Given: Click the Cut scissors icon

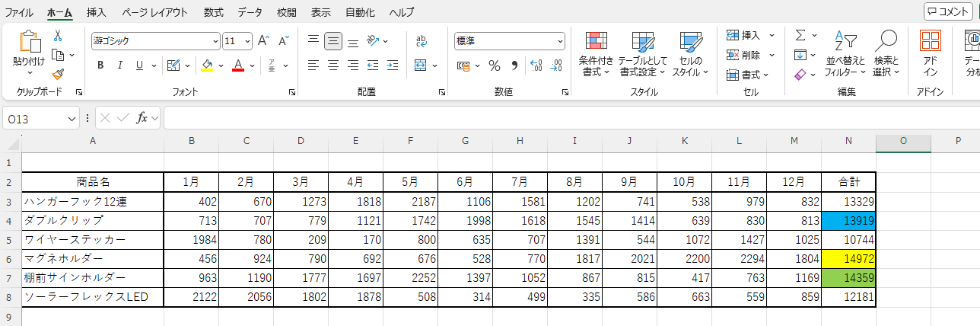Looking at the screenshot, I should point(58,36).
